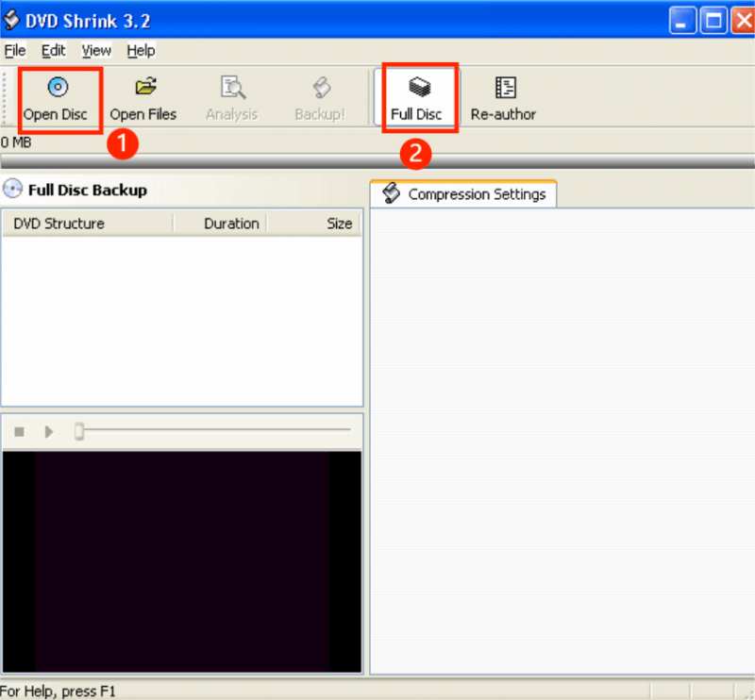Click the Size column header
Screen dimensions: 755x700
point(313,224)
